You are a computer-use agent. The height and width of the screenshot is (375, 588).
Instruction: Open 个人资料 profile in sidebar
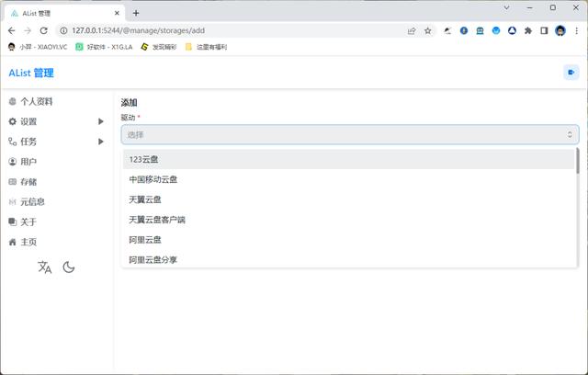pyautogui.click(x=30, y=102)
